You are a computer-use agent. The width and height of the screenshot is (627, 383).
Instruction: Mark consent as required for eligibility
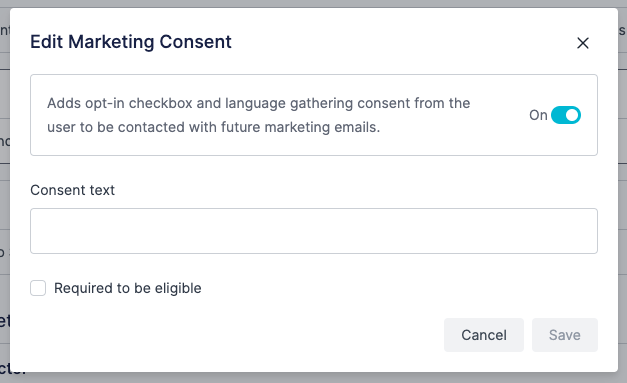pos(38,288)
